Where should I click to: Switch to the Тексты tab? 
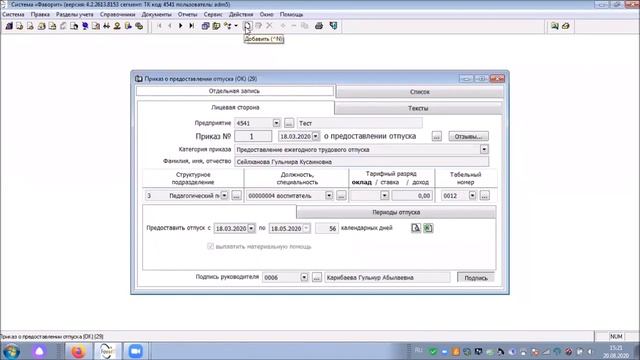click(x=418, y=108)
